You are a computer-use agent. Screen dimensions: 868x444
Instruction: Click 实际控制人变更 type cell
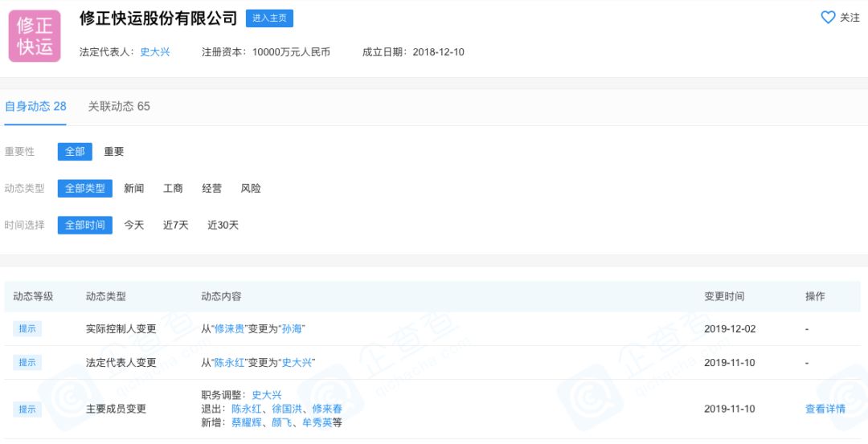[121, 329]
